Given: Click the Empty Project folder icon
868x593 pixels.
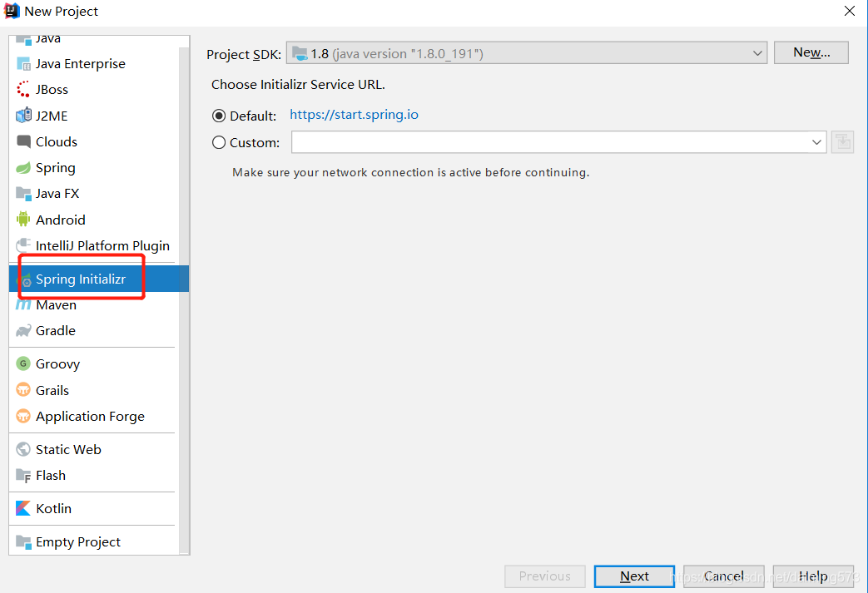Looking at the screenshot, I should click(x=23, y=541).
